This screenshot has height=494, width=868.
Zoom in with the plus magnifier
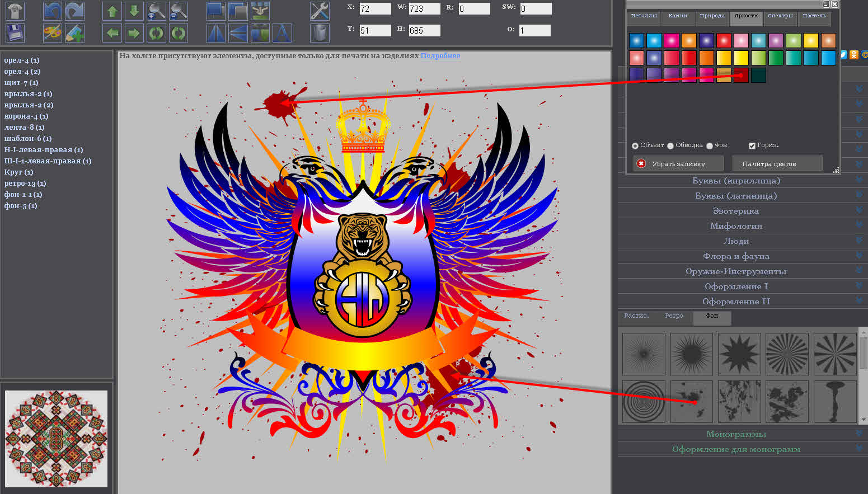(x=156, y=11)
